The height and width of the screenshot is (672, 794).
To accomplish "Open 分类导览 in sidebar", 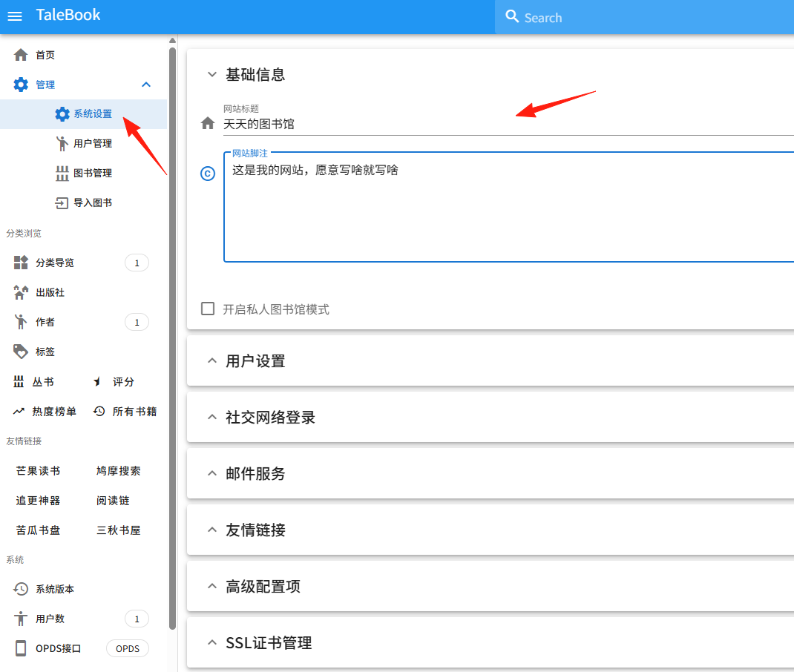I will pyautogui.click(x=55, y=263).
